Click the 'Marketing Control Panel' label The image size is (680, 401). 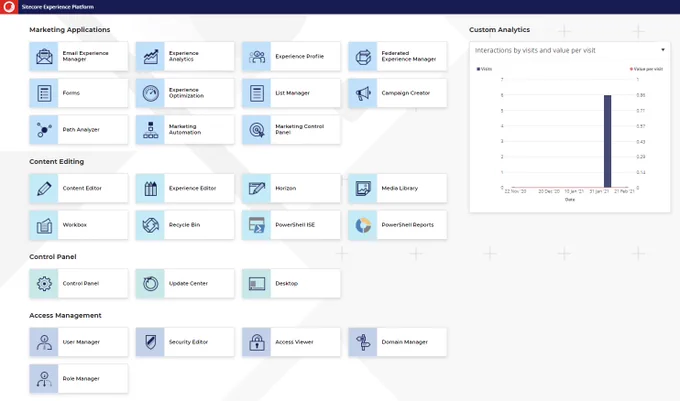[x=300, y=129]
